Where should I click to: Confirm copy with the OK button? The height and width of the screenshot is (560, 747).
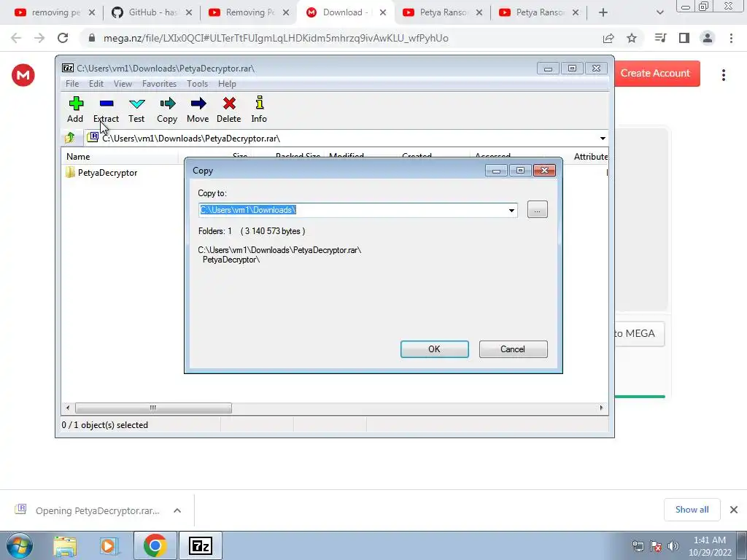click(435, 349)
